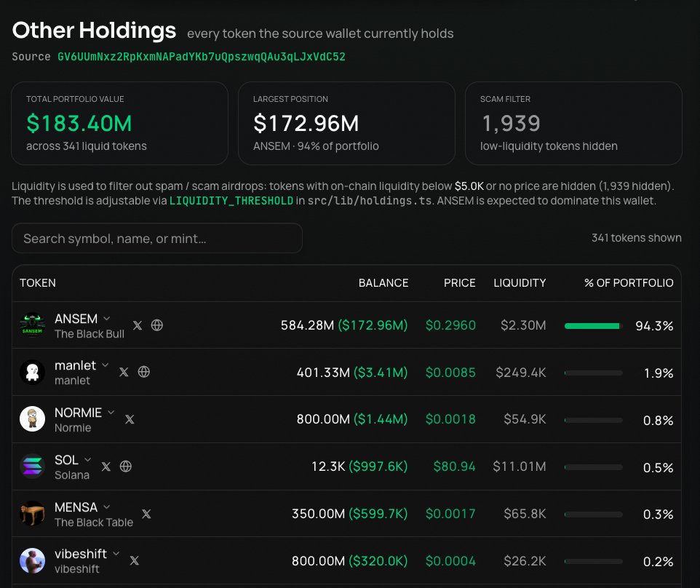Select the 1,939 scam filter count
This screenshot has width=700, height=588.
click(x=511, y=124)
